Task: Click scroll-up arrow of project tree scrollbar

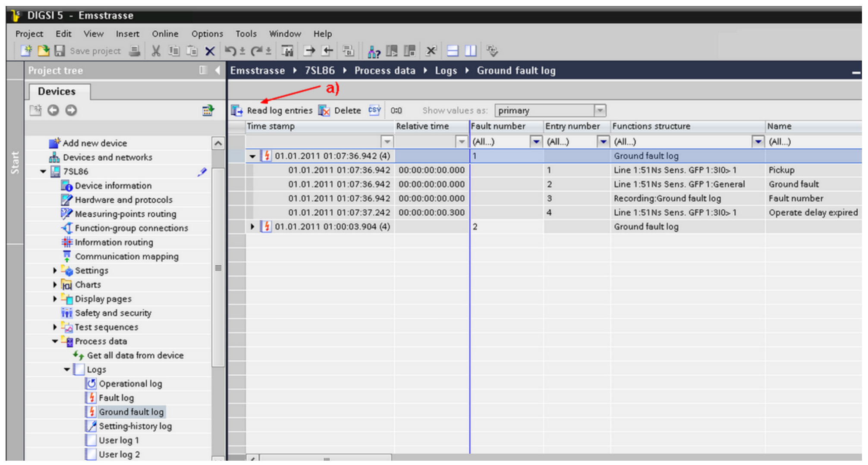Action: coord(218,143)
